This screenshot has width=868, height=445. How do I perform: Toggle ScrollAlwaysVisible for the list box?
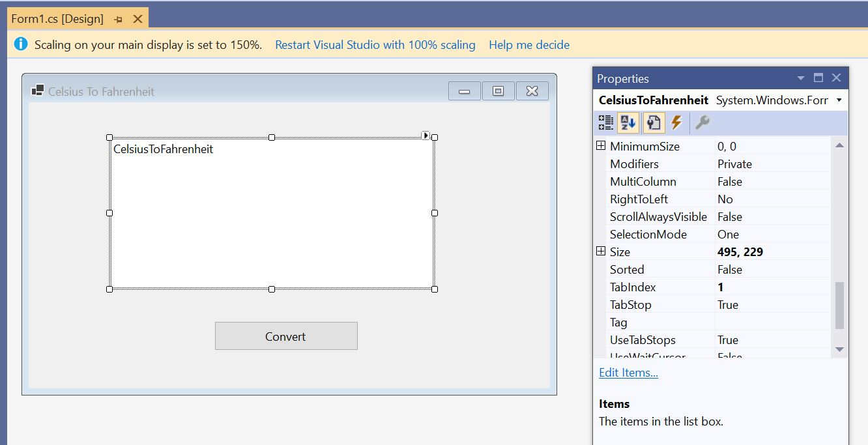click(730, 216)
